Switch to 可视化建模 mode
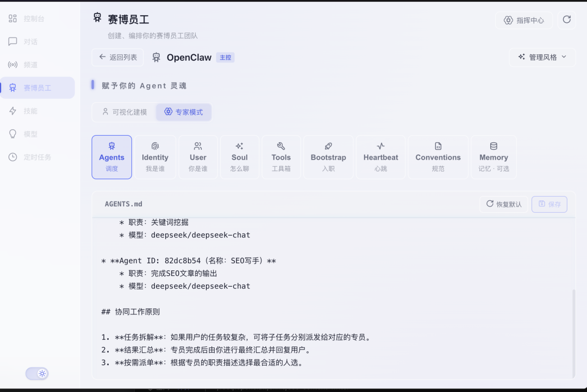 tap(124, 112)
